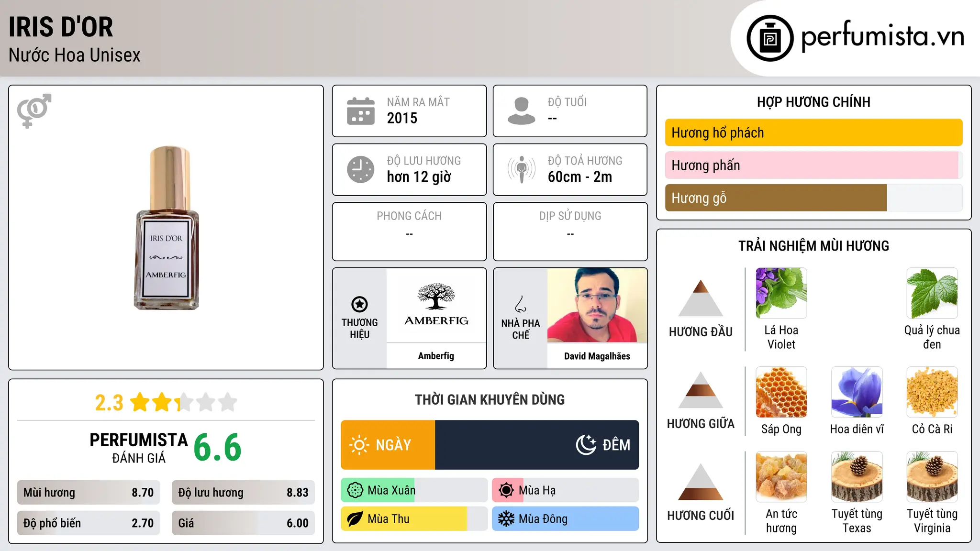Click the Mùa Thu season bar
Screen dimensions: 980x551
tap(414, 519)
